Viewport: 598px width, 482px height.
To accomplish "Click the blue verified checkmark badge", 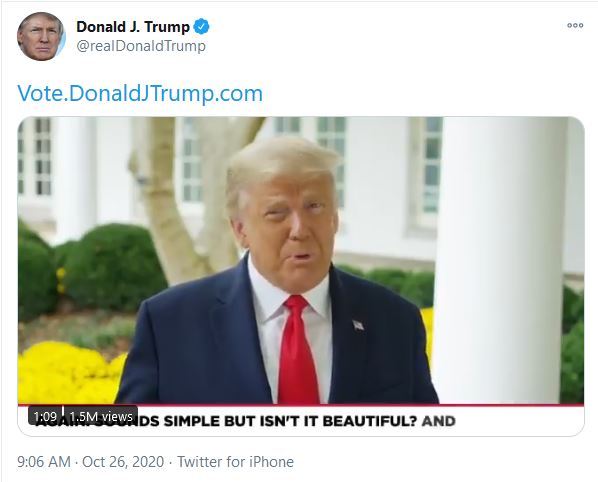I will (x=201, y=27).
